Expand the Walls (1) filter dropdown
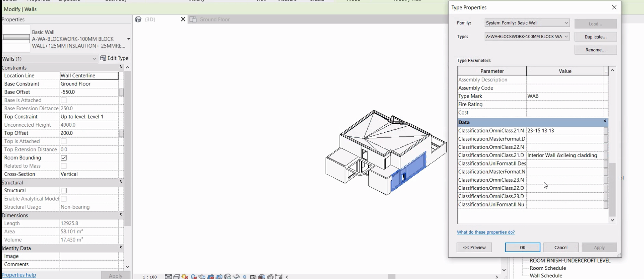644x279 pixels. point(94,59)
